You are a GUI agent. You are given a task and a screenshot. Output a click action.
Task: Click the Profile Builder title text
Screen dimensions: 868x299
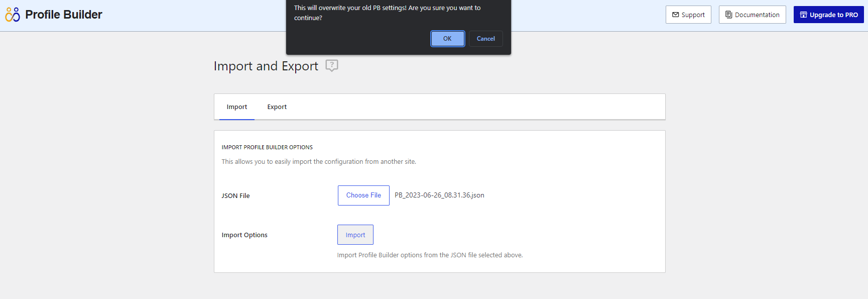(64, 15)
